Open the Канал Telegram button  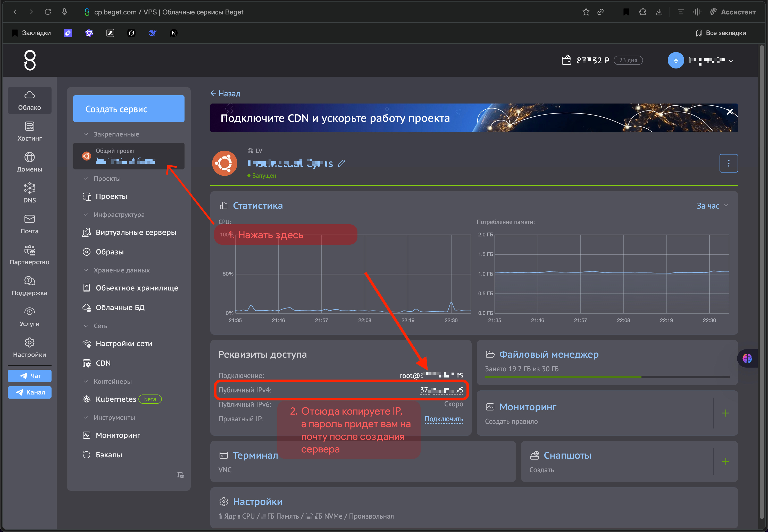(x=29, y=392)
